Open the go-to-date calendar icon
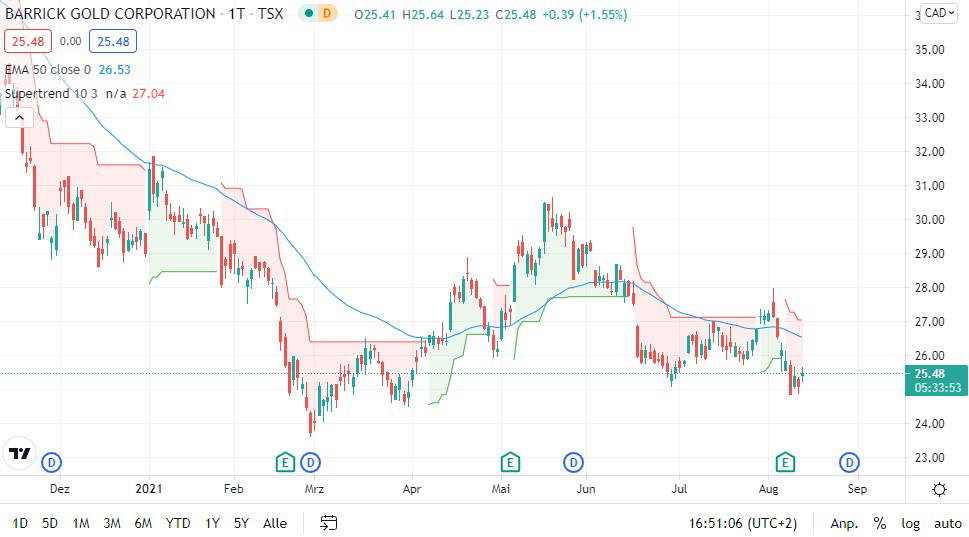 328,523
